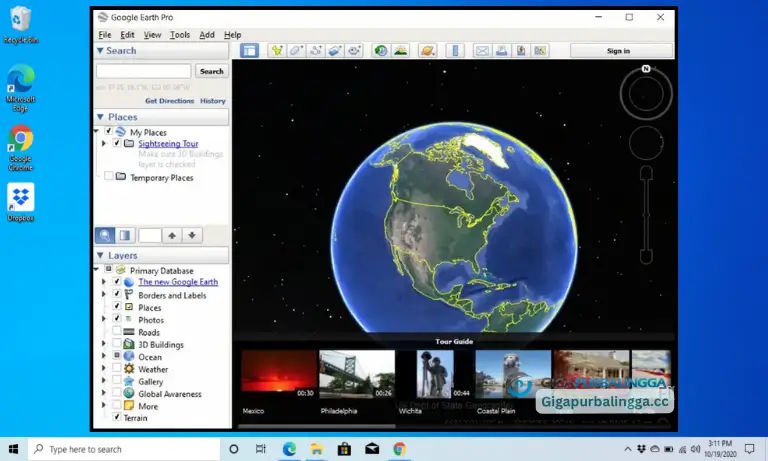Open Microsoft Store from the taskbar
This screenshot has height=461, width=768.
coord(344,449)
